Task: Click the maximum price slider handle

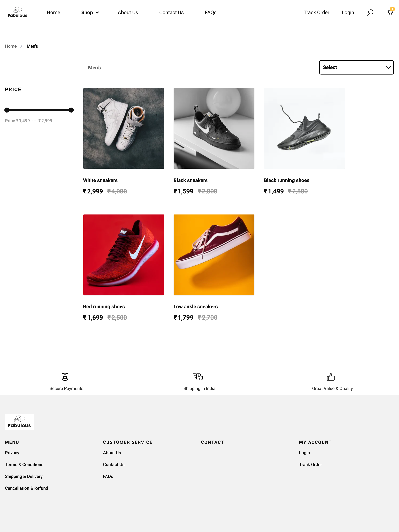Action: [x=71, y=110]
